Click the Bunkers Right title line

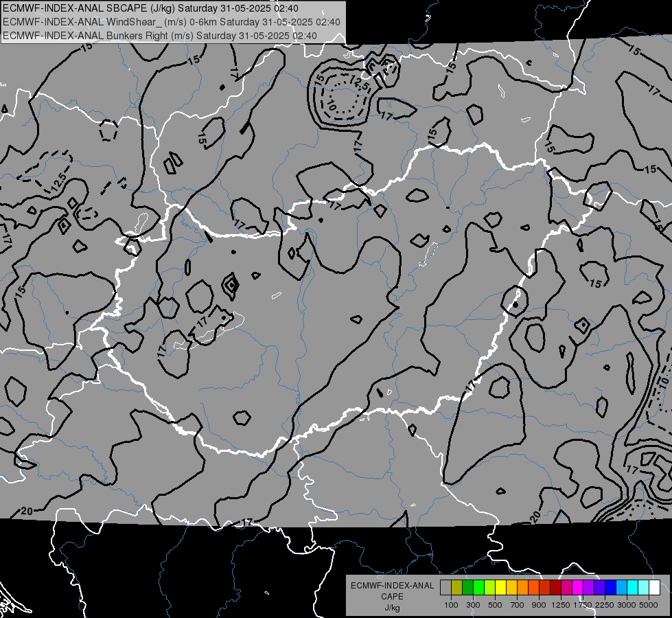click(160, 36)
